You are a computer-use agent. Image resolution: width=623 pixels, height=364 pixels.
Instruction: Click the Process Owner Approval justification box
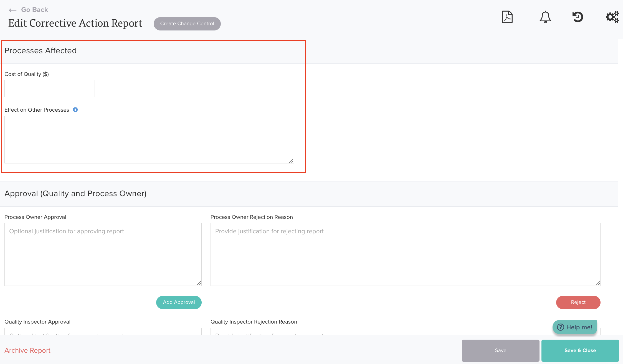coord(103,254)
